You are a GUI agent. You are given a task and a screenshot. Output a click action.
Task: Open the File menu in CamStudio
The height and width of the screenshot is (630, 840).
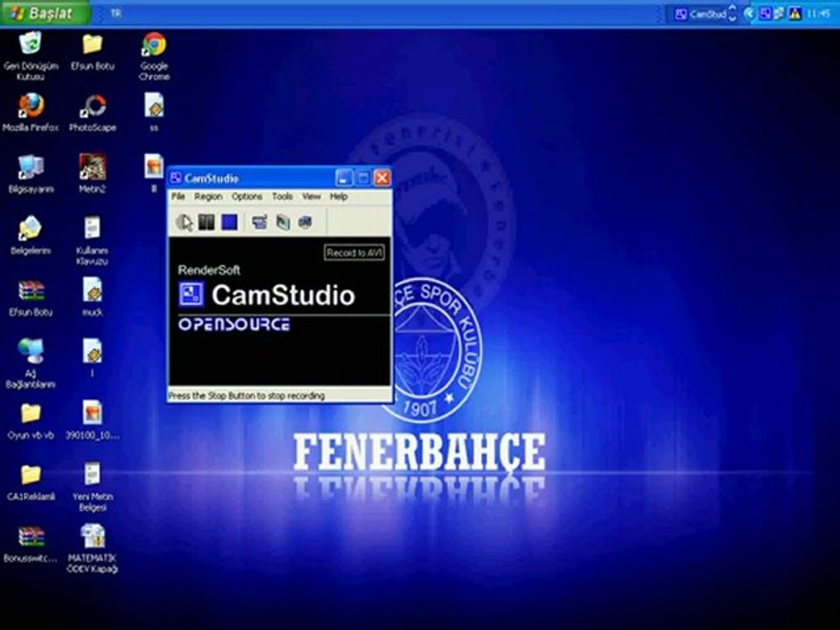(x=178, y=197)
